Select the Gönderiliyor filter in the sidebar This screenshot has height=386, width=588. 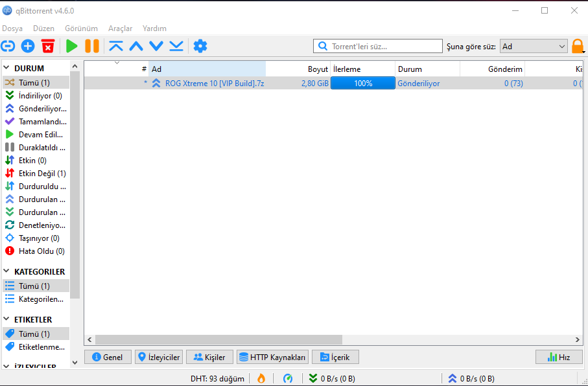36,109
